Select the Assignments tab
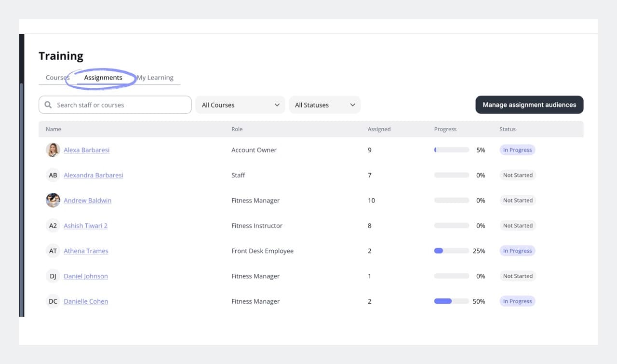617x364 pixels. coord(103,78)
